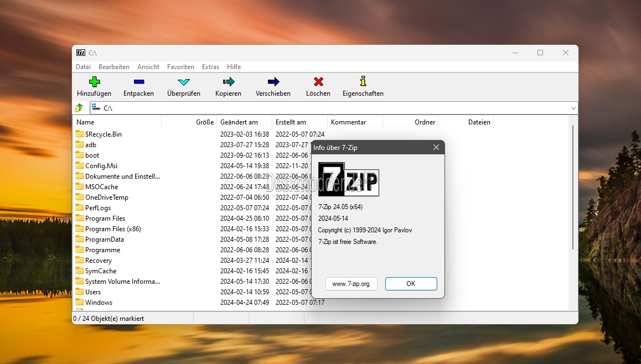Viewport: 641px width, 364px height.
Task: Click the 7-ZIP logo in dialog
Action: (349, 179)
